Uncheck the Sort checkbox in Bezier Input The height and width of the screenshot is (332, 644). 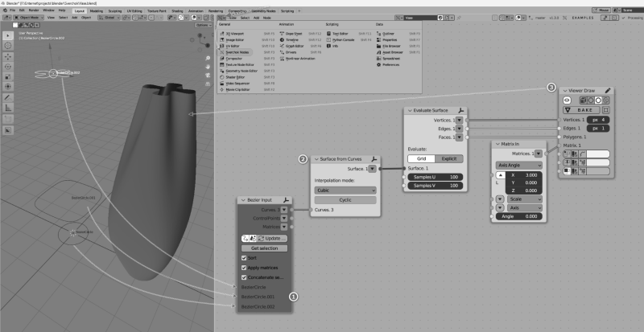point(244,256)
